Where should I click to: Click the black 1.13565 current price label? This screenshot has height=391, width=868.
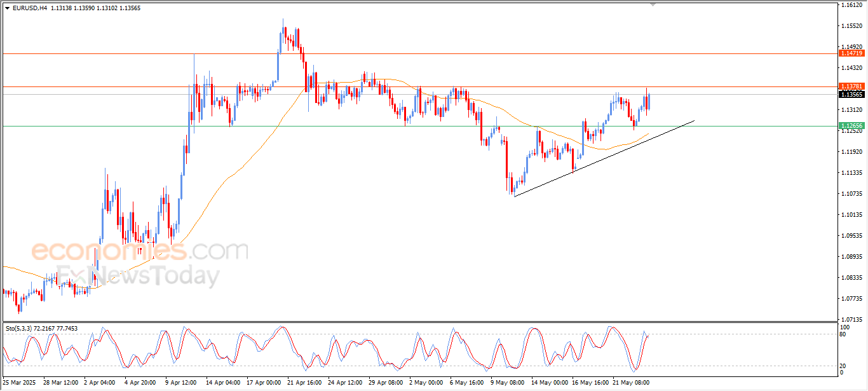[851, 94]
